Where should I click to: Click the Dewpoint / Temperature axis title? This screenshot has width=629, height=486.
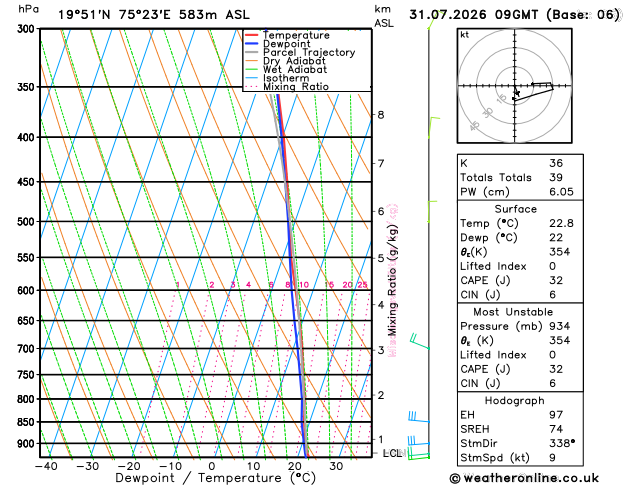click(215, 478)
